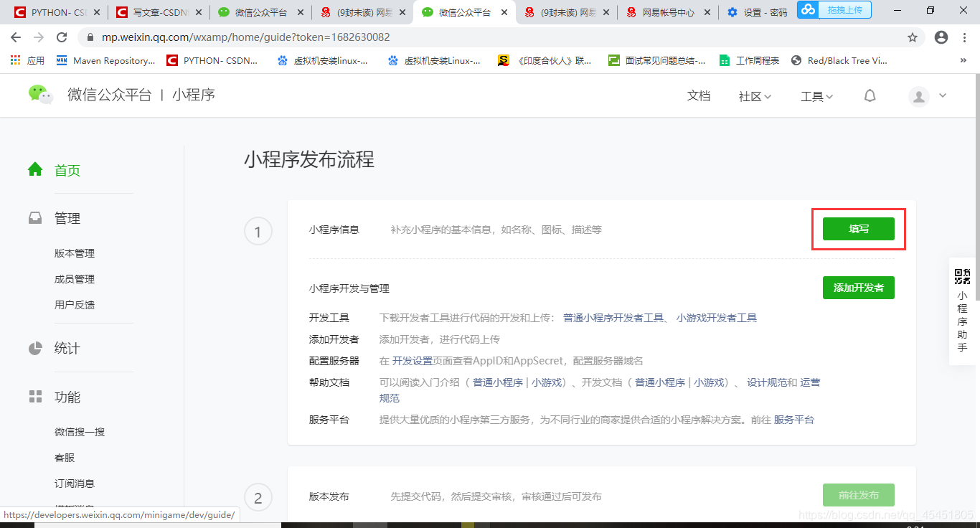Click the 前往发布 button
The image size is (980, 528).
pos(859,495)
